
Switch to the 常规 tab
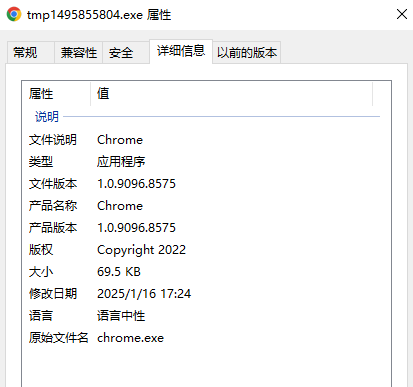(31, 52)
